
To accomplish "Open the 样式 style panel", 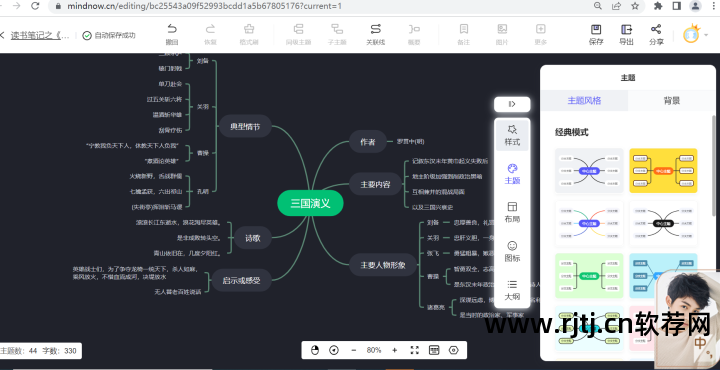I will (x=512, y=135).
